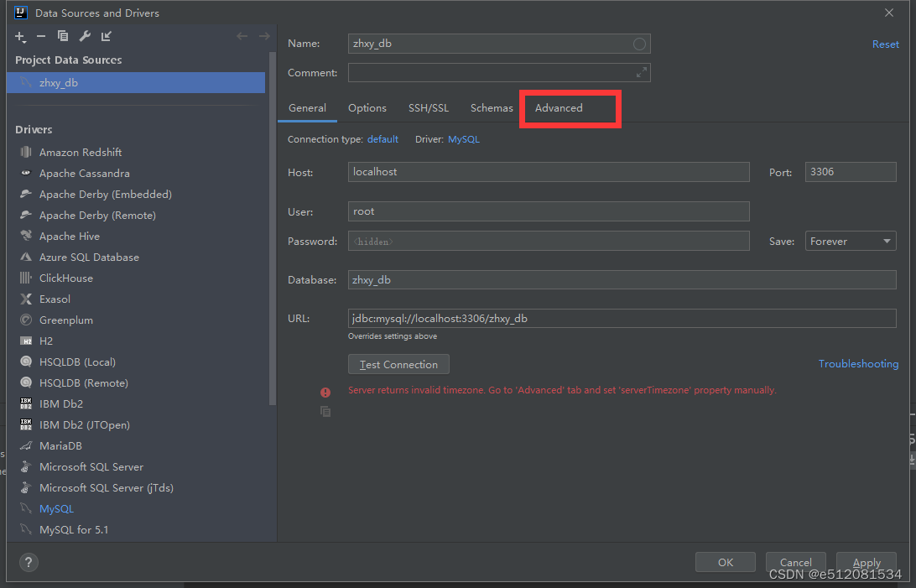The height and width of the screenshot is (588, 916).
Task: Open the Troubleshooting link
Action: 858,363
